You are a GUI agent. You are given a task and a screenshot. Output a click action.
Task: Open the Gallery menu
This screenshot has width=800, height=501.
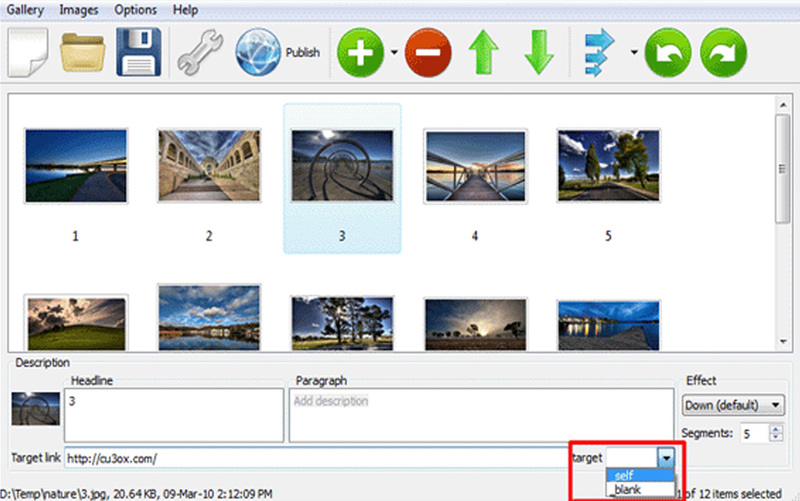pos(25,10)
